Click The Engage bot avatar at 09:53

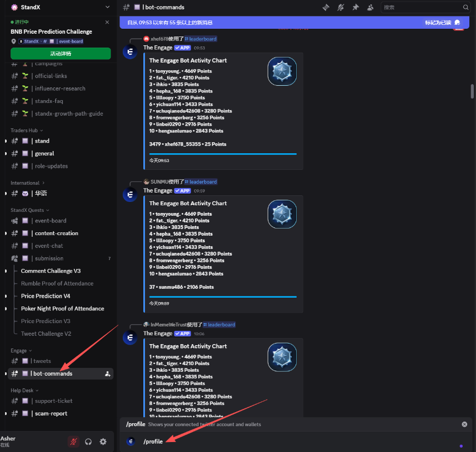tap(130, 52)
